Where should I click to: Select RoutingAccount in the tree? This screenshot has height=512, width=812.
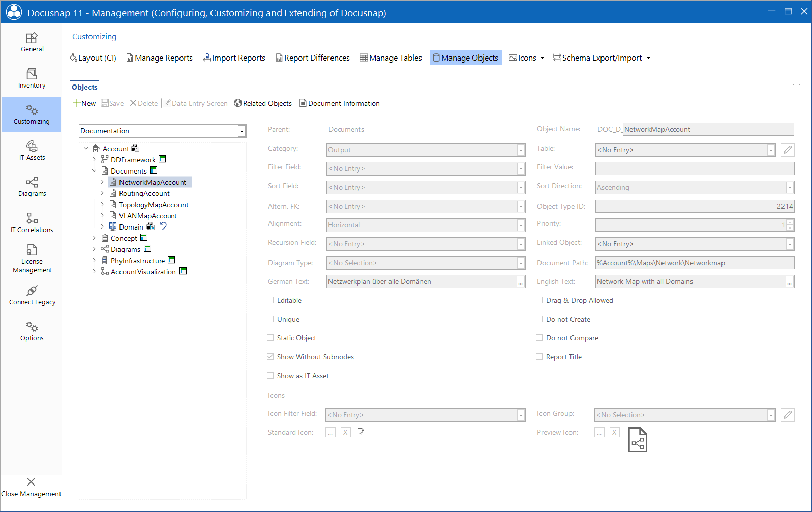click(144, 193)
